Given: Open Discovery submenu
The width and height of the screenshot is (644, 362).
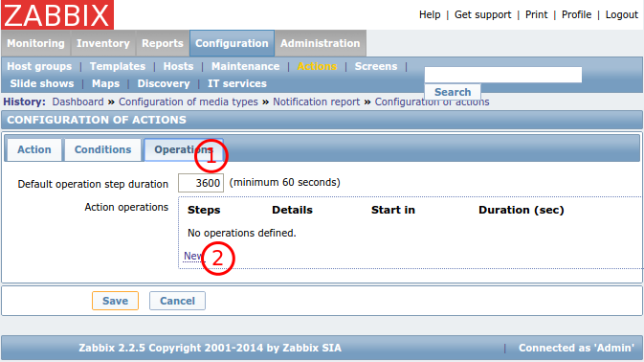Looking at the screenshot, I should (x=164, y=83).
